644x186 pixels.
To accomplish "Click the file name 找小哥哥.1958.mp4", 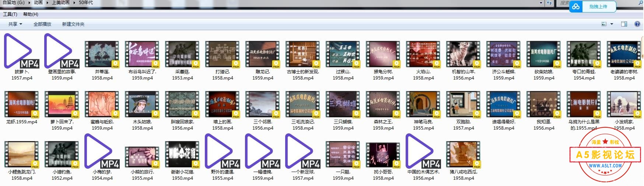I will (x=383, y=175).
